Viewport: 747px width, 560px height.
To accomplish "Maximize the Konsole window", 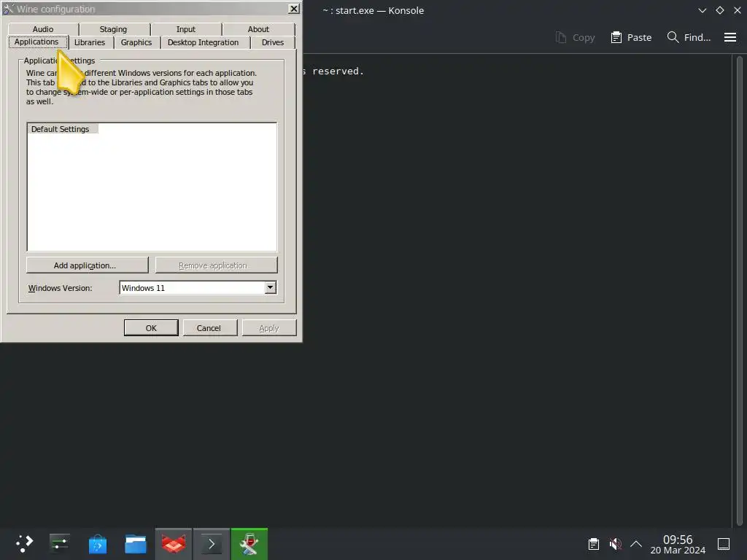I will [x=720, y=10].
